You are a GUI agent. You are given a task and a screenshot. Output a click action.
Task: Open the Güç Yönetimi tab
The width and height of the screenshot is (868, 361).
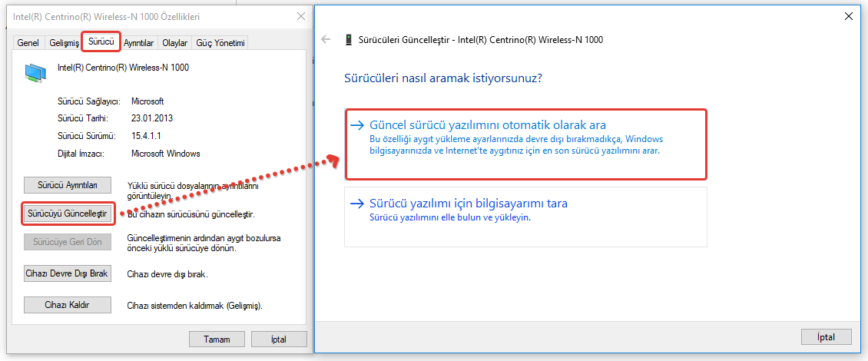click(x=220, y=43)
